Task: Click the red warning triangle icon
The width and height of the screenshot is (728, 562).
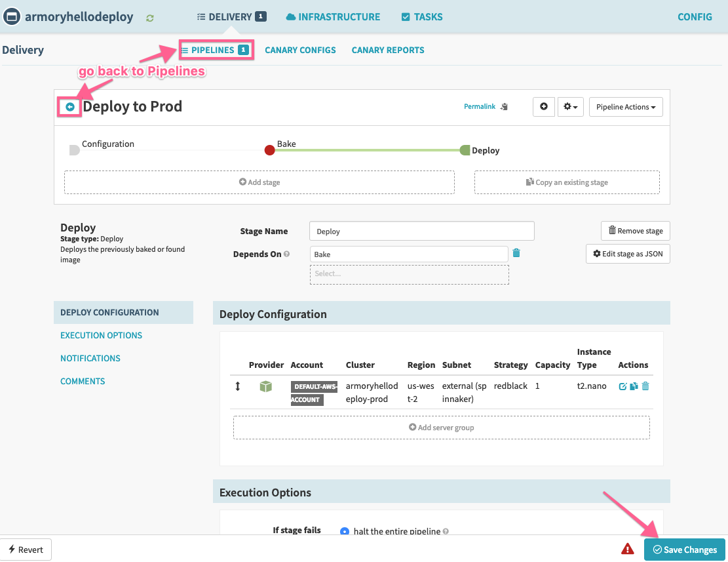Action: click(x=628, y=549)
